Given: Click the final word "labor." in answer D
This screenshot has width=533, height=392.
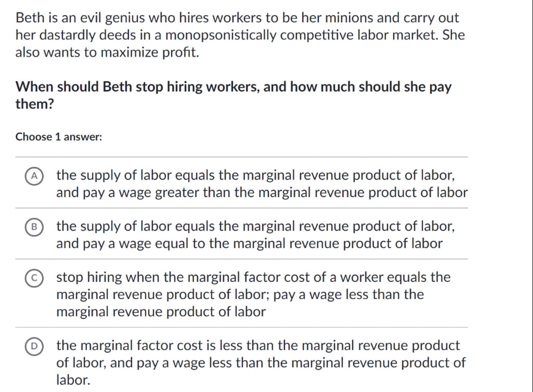Looking at the screenshot, I should (x=73, y=380).
